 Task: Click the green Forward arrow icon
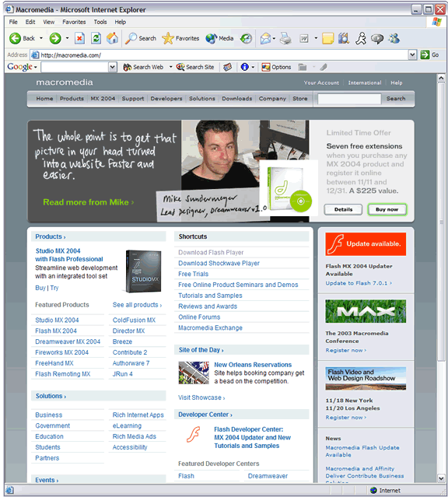point(55,38)
